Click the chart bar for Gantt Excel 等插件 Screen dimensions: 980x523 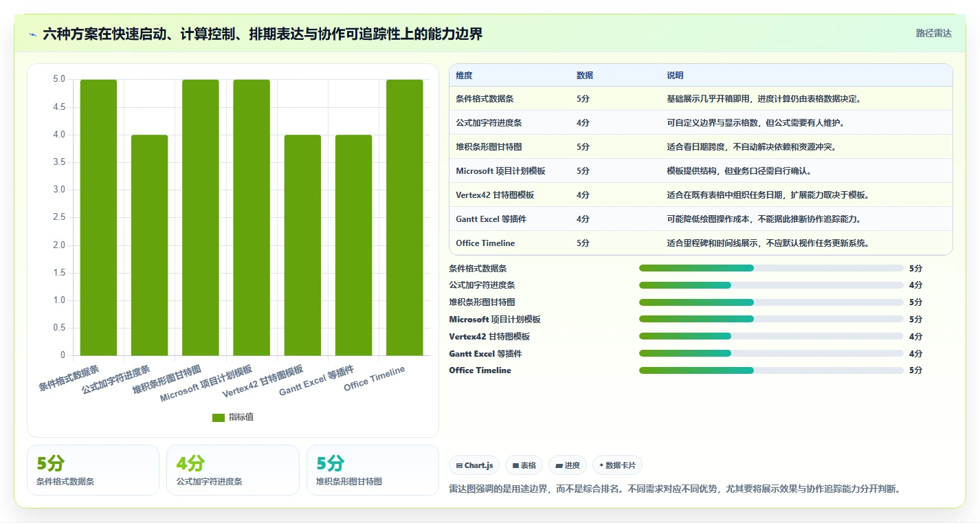coord(354,245)
